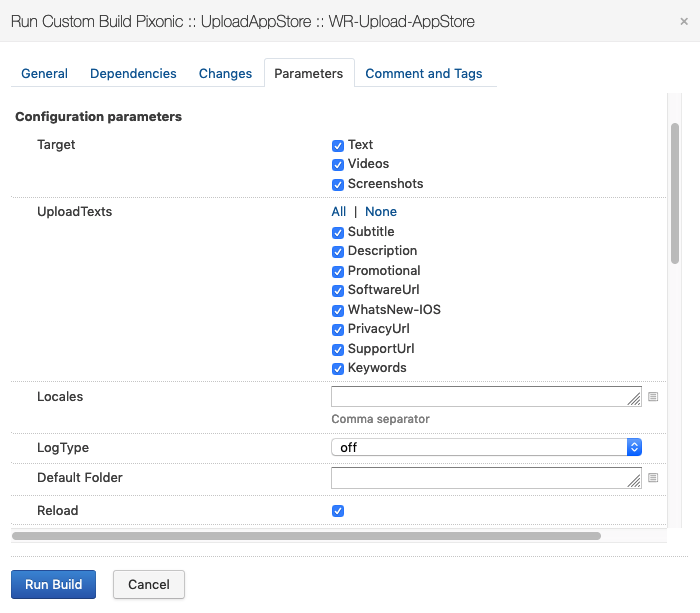Viewport: 700px width, 613px height.
Task: Open the LogType dropdown
Action: click(x=486, y=448)
